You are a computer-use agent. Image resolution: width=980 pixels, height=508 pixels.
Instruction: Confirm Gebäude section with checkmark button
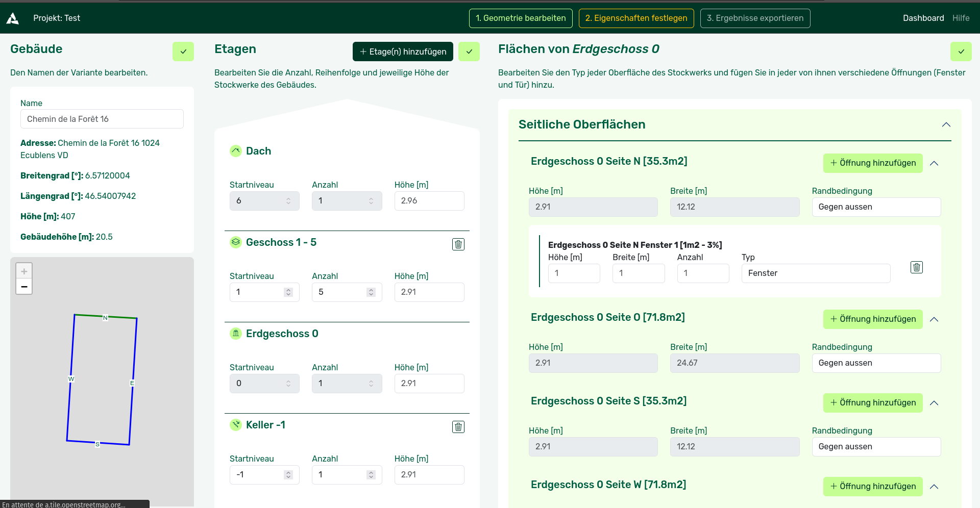click(183, 52)
